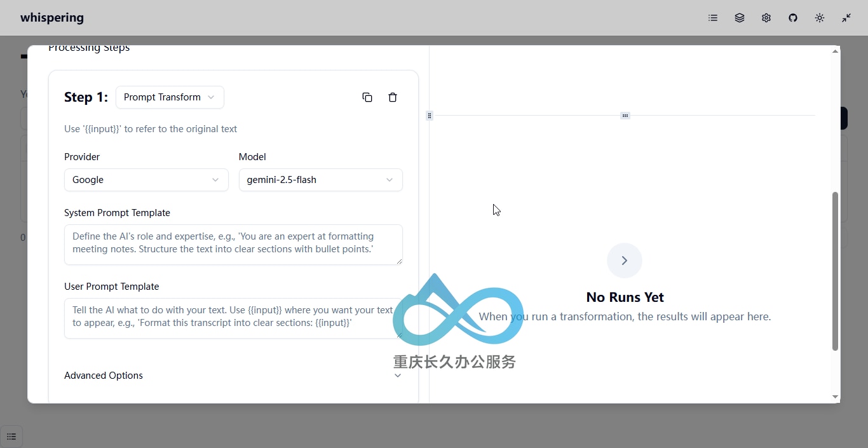Delete Step 1 with the trash icon
868x448 pixels.
(x=393, y=97)
